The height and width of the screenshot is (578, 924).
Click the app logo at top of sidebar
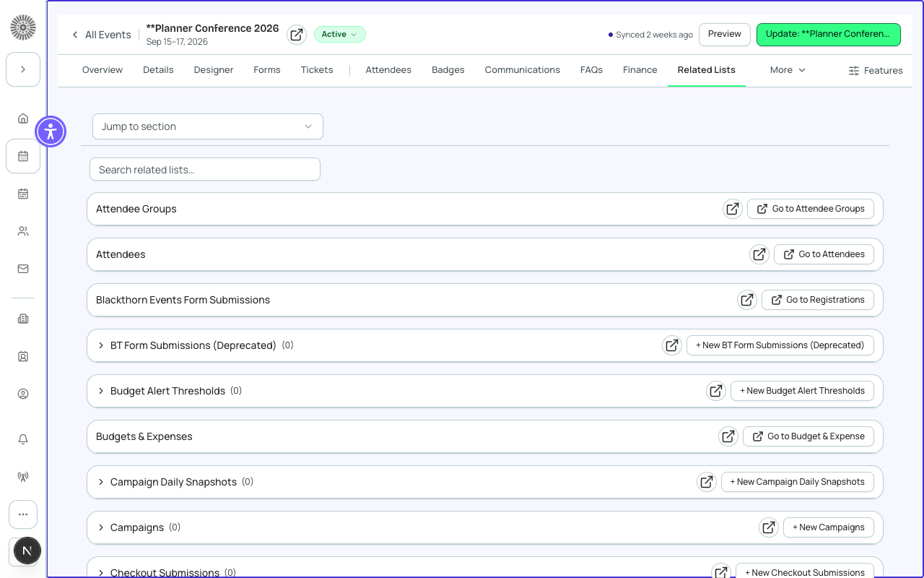23,27
